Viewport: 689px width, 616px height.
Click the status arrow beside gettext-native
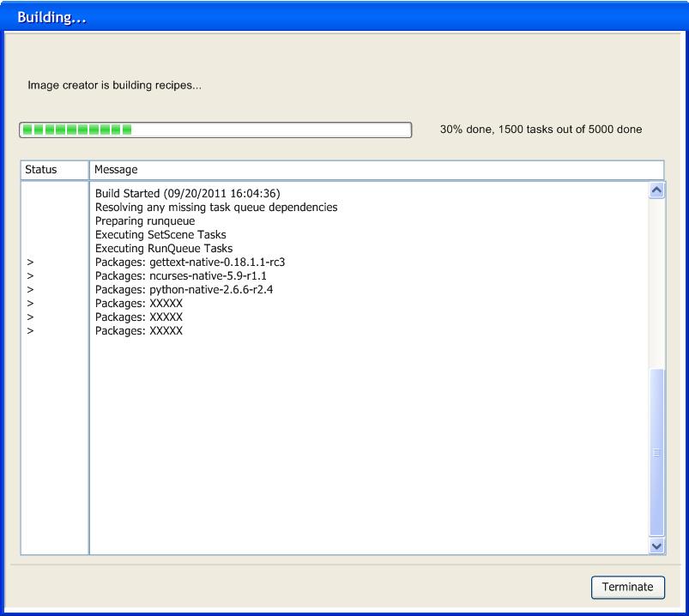pyautogui.click(x=30, y=263)
